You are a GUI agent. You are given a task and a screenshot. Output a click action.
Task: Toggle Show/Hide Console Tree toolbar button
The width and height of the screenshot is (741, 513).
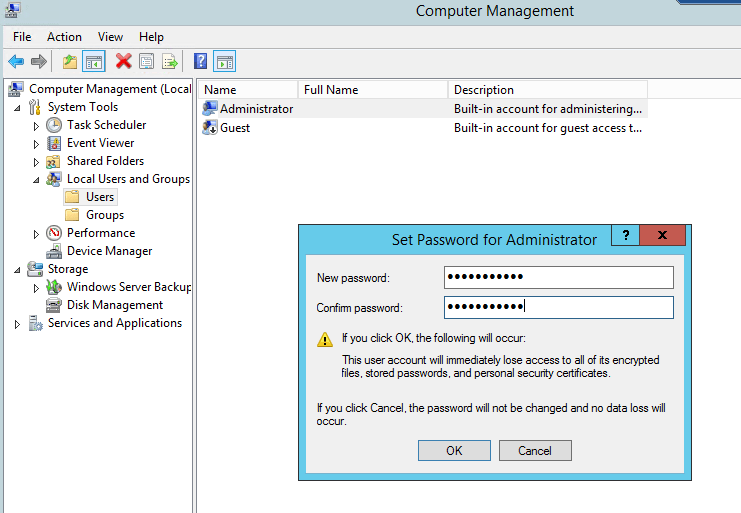93,62
